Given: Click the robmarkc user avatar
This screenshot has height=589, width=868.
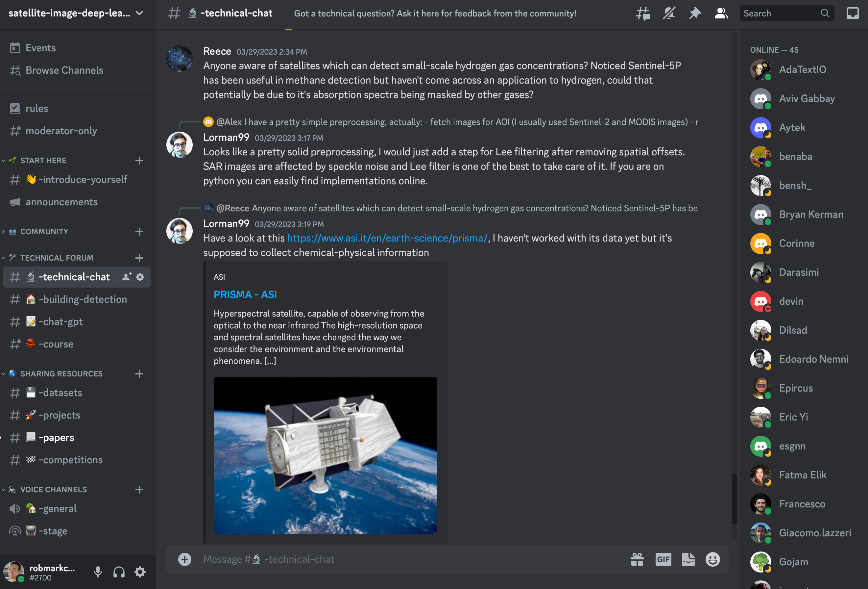Looking at the screenshot, I should (14, 572).
